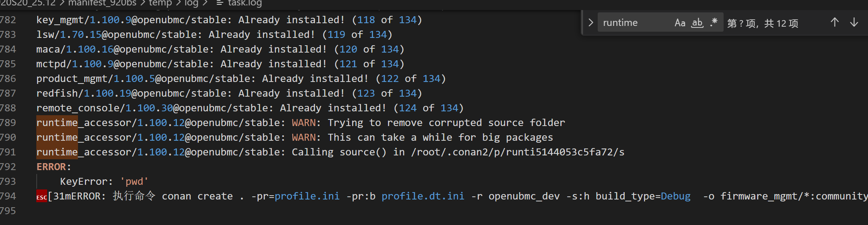Select task.log in the breadcrumb path
This screenshot has height=225, width=868.
pos(244,3)
